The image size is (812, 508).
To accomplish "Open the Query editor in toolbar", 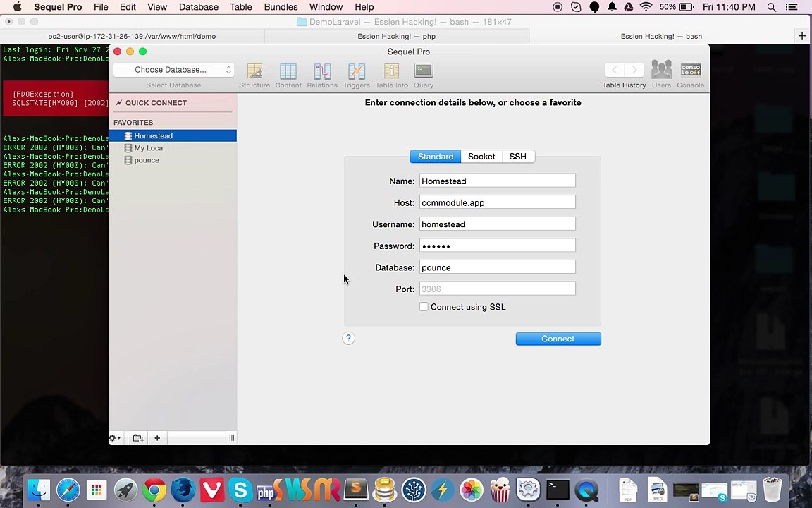I will [x=424, y=75].
